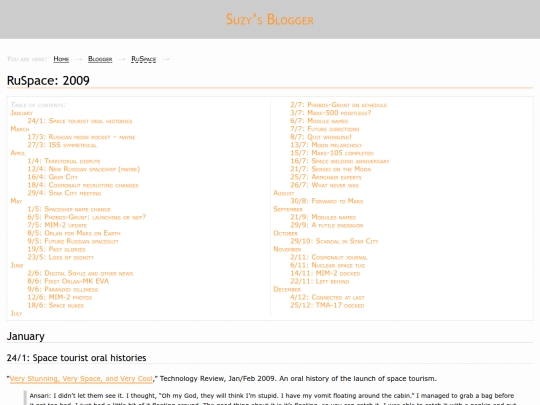540x405 pixels.
Task: Open '25/7: Armchair experts' entry
Action: [326, 177]
